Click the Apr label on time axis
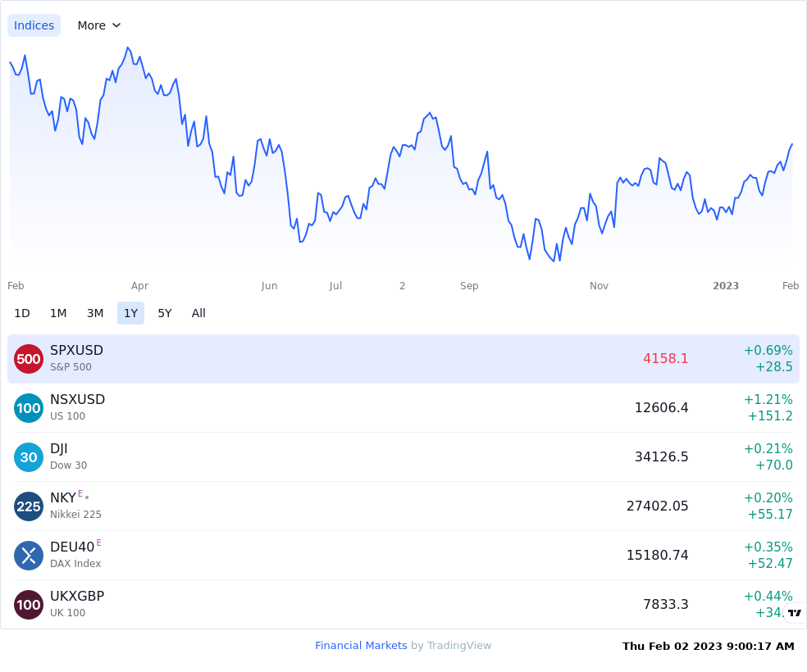This screenshot has width=807, height=672. pos(139,286)
